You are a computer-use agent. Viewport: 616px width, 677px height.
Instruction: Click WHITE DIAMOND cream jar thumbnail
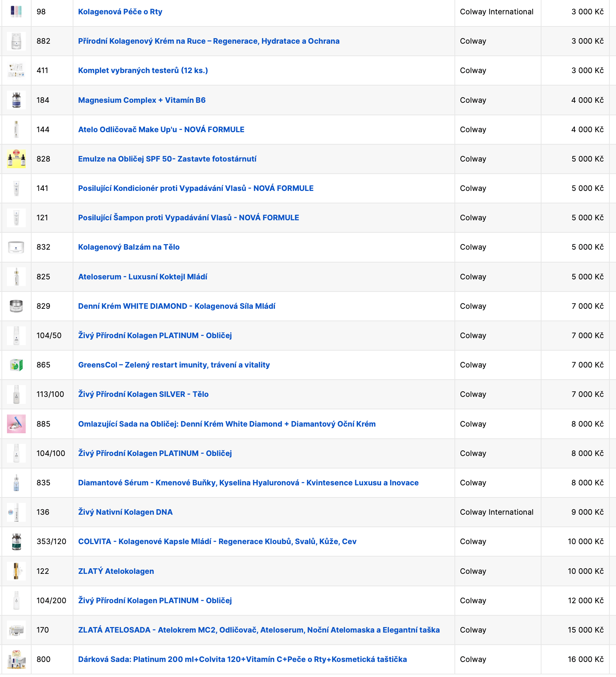[16, 306]
